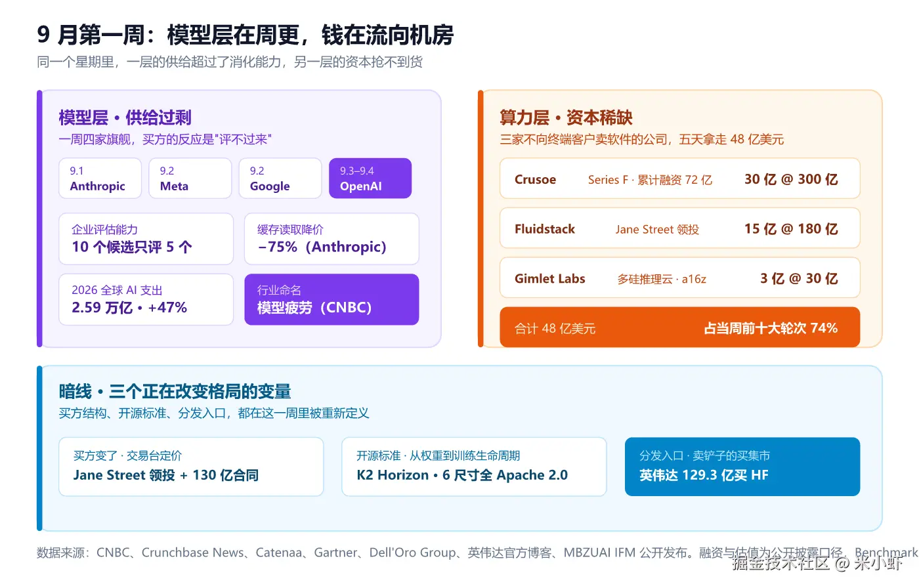Click the value 30 亿 @ 300 亿

point(791,179)
